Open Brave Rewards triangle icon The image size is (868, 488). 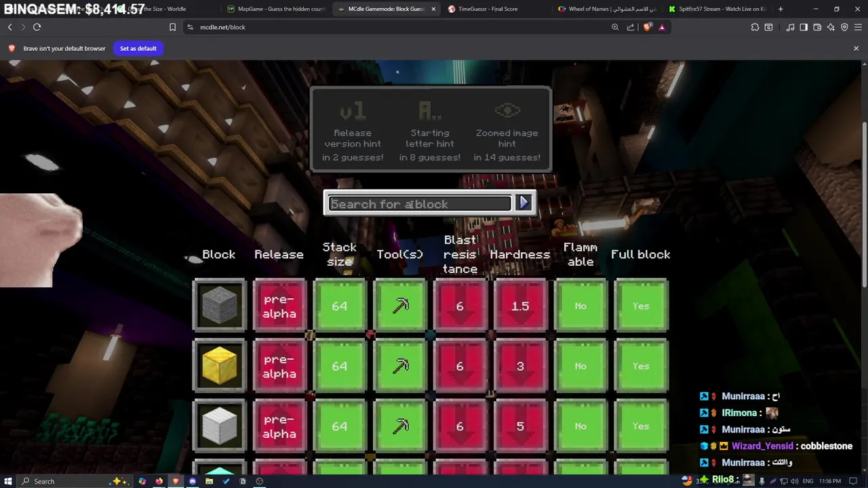pos(662,27)
